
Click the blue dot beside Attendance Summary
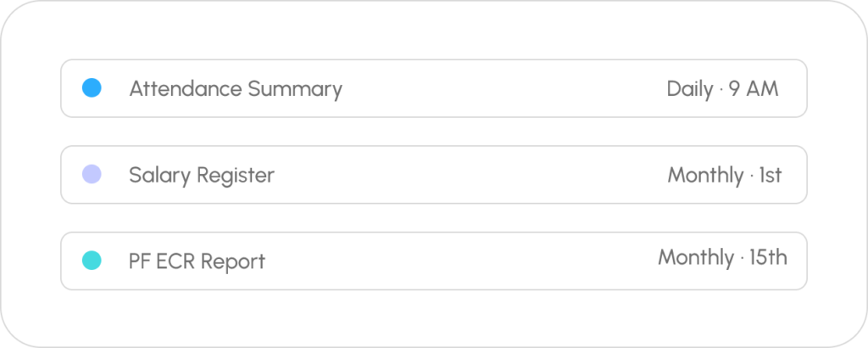(92, 87)
